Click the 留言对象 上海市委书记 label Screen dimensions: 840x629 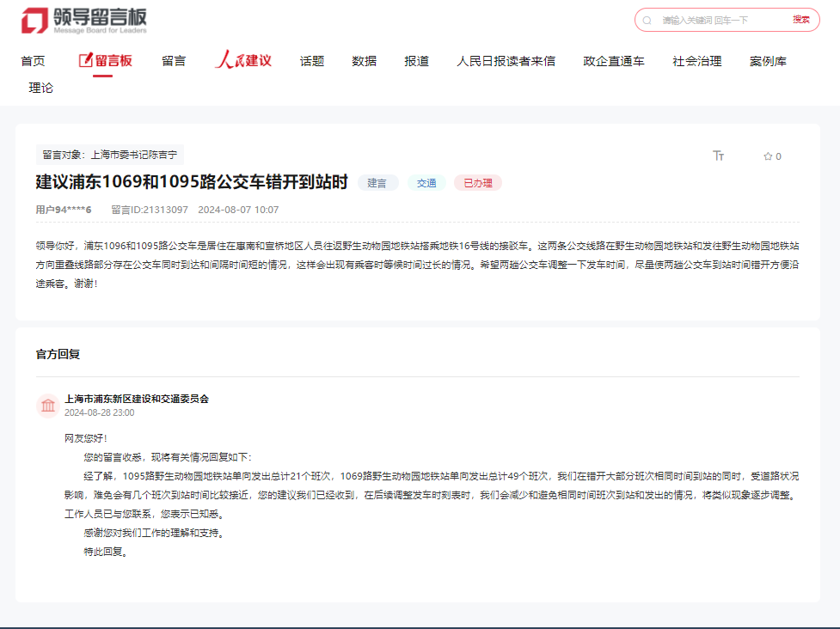(109, 155)
